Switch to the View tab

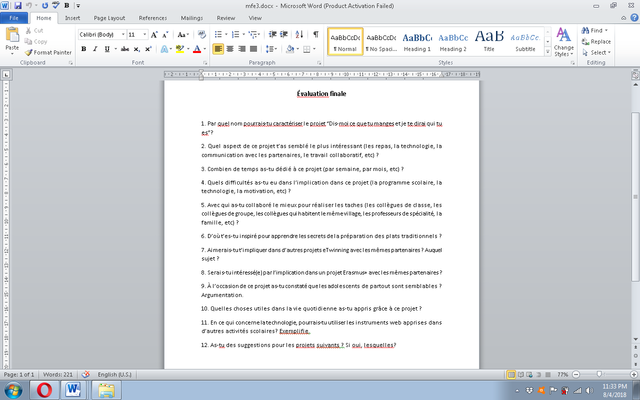point(255,18)
